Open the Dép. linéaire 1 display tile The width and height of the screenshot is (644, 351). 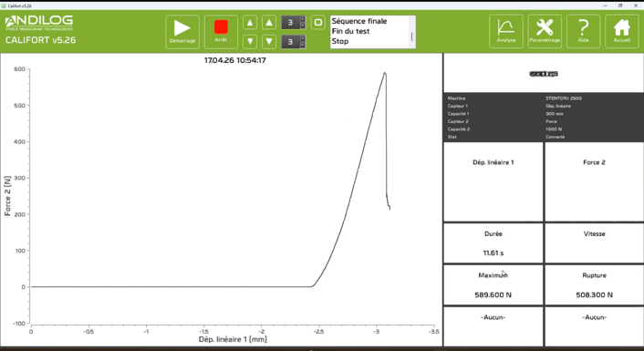pos(493,181)
